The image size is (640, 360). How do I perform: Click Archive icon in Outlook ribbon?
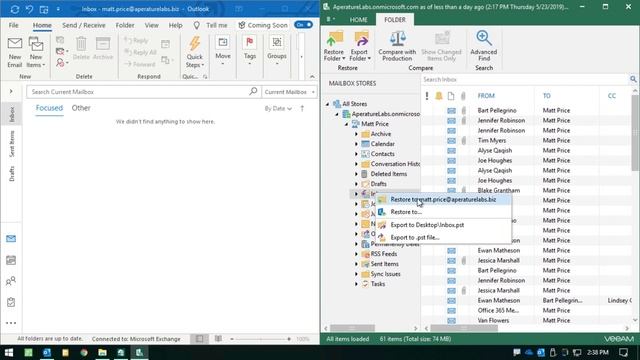coord(103,48)
